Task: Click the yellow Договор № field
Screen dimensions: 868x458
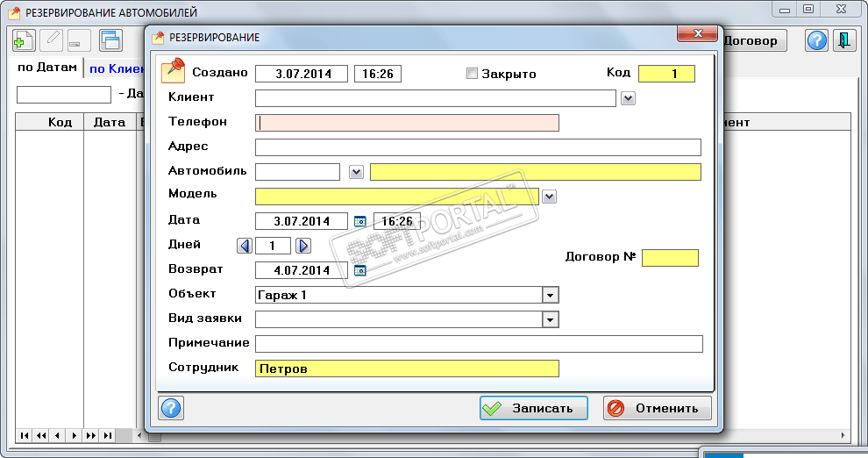Action: pyautogui.click(x=670, y=258)
